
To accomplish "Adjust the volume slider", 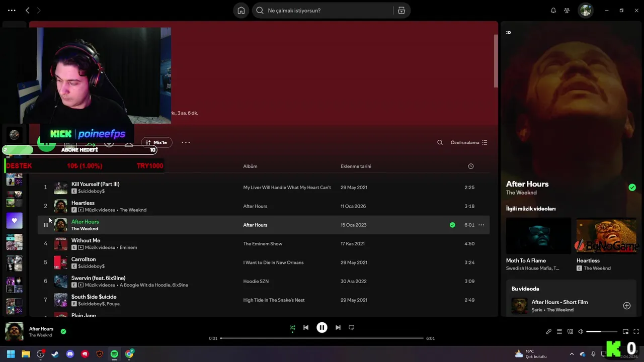I will coord(602,331).
